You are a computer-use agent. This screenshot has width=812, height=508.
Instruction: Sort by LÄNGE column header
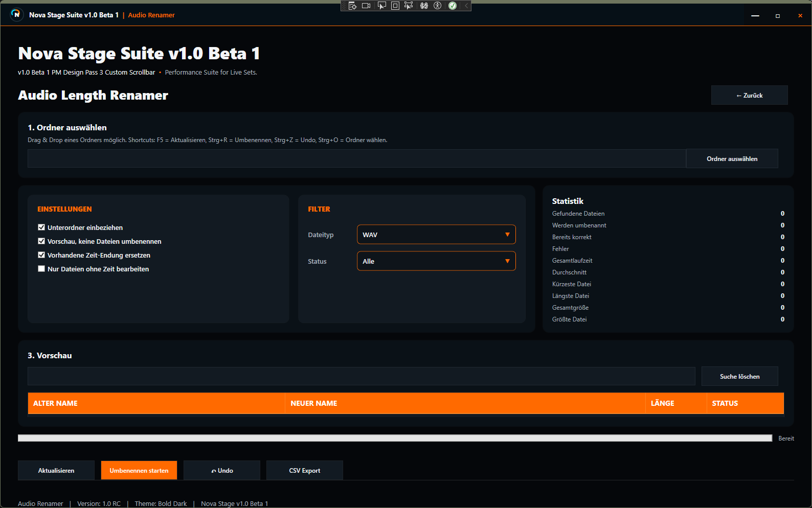tap(676, 403)
